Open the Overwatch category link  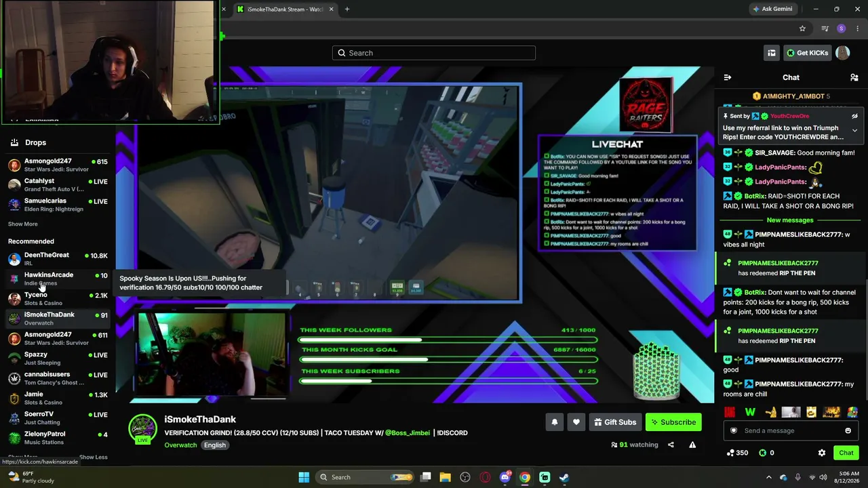click(180, 445)
